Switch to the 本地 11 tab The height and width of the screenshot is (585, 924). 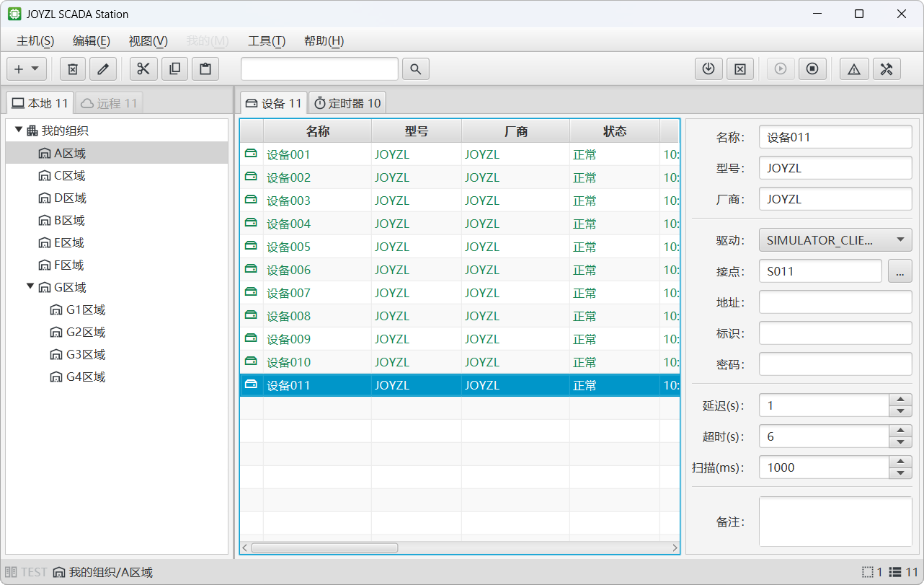tap(40, 103)
